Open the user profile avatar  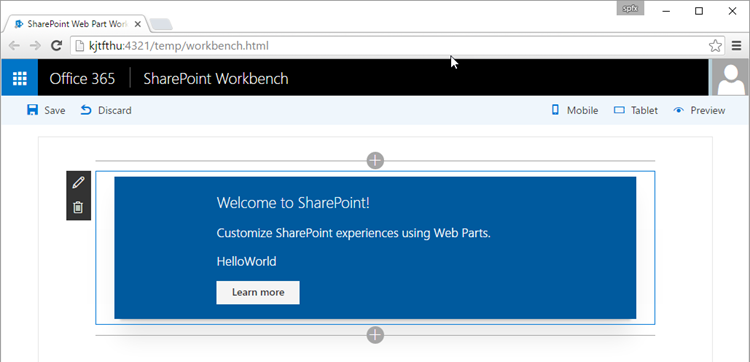729,77
